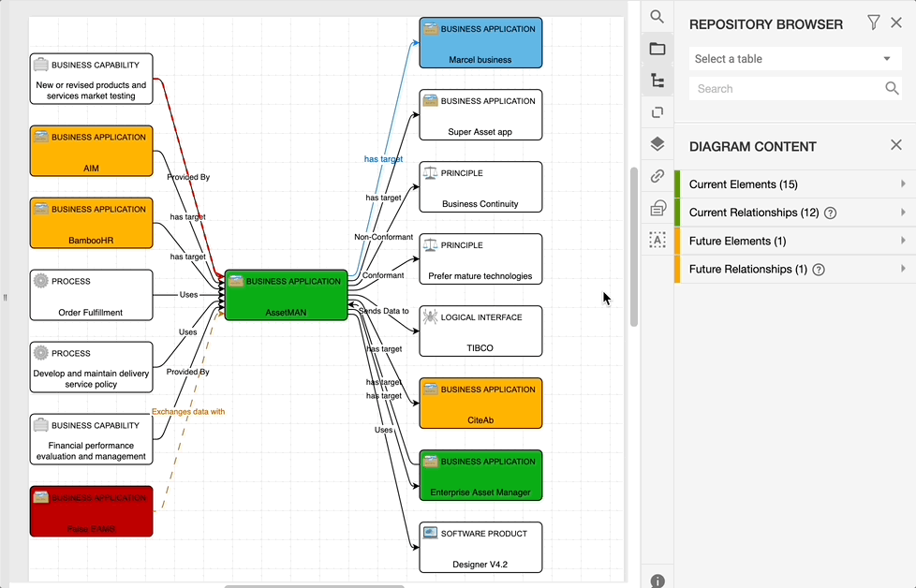Open the comments/notes icon in sidebar
This screenshot has height=588, width=916.
click(657, 208)
